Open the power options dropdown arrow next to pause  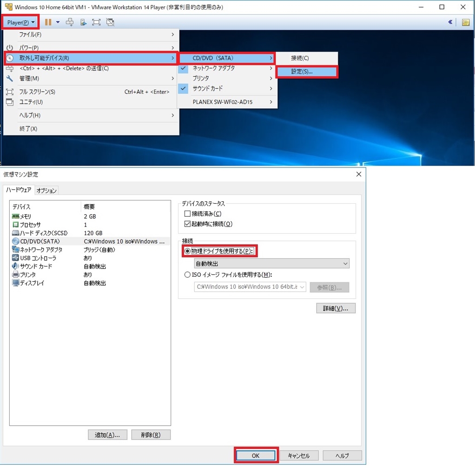(58, 22)
